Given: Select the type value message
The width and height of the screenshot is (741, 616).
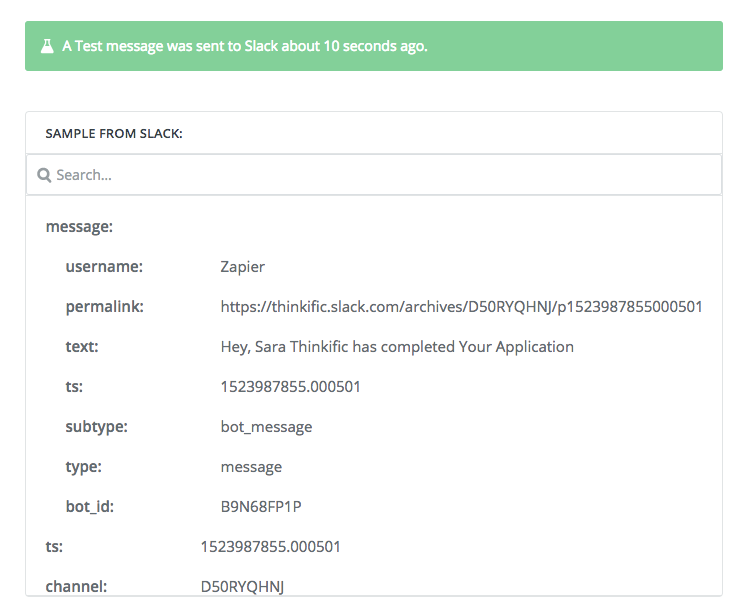Looking at the screenshot, I should 251,467.
